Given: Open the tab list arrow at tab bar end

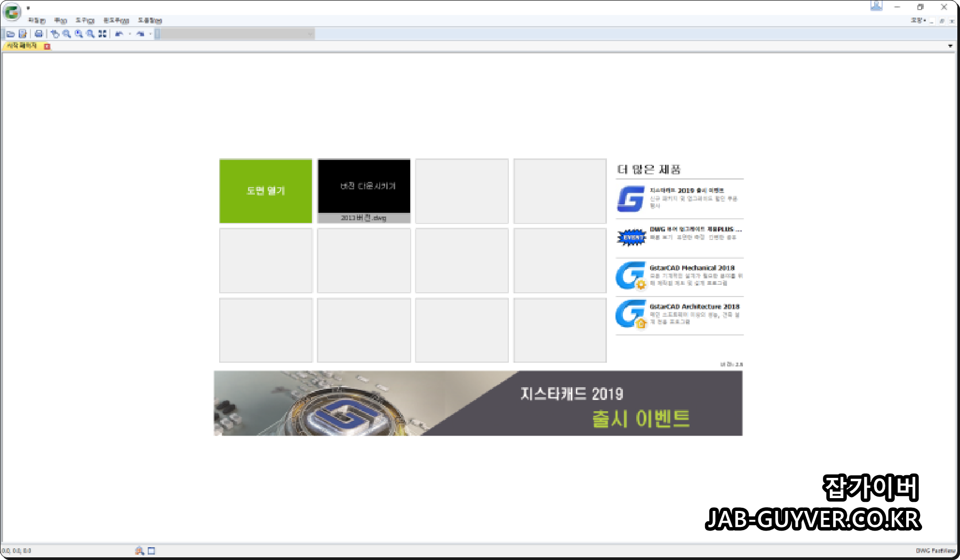Looking at the screenshot, I should pos(950,46).
